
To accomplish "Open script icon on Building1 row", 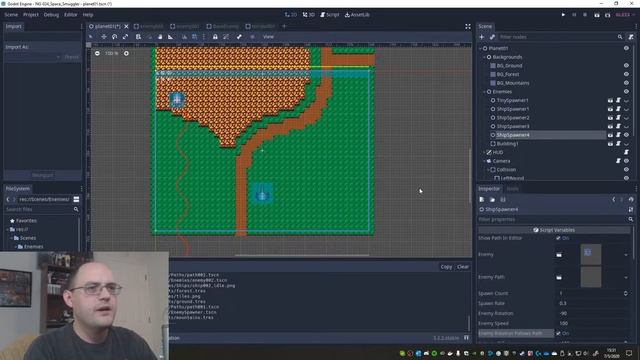I will click(618, 144).
